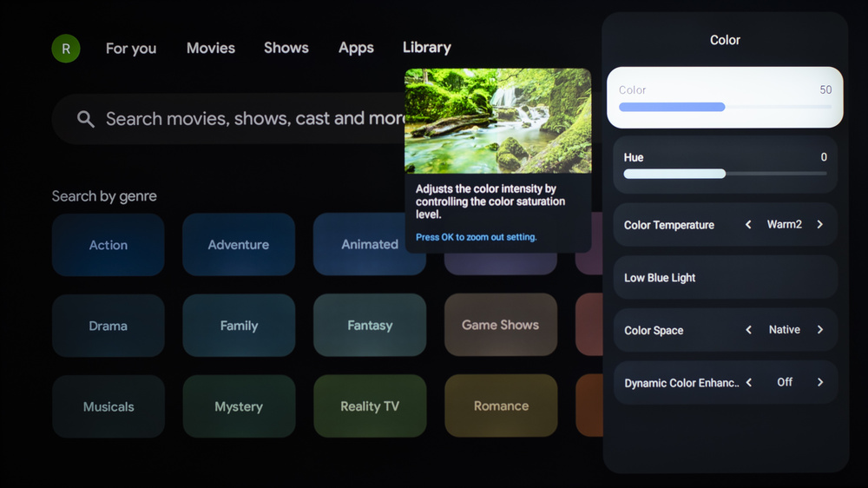Screen dimensions: 868x488
Task: Click left arrow next to Native color space
Action: [x=748, y=330]
